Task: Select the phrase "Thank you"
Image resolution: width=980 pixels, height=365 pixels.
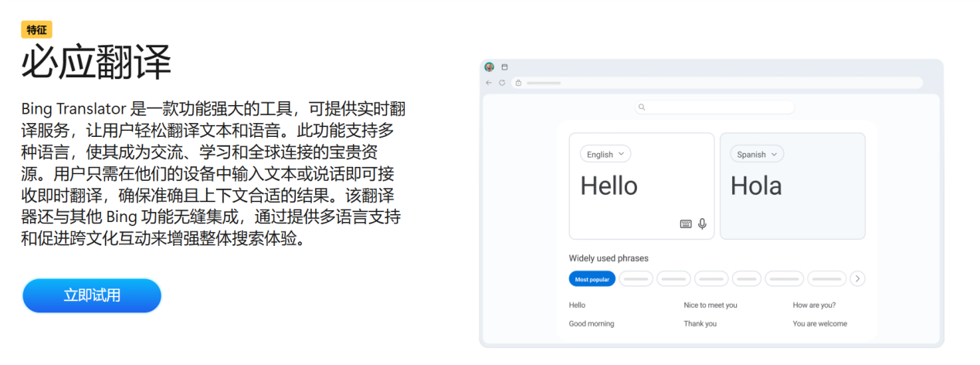Action: [700, 324]
